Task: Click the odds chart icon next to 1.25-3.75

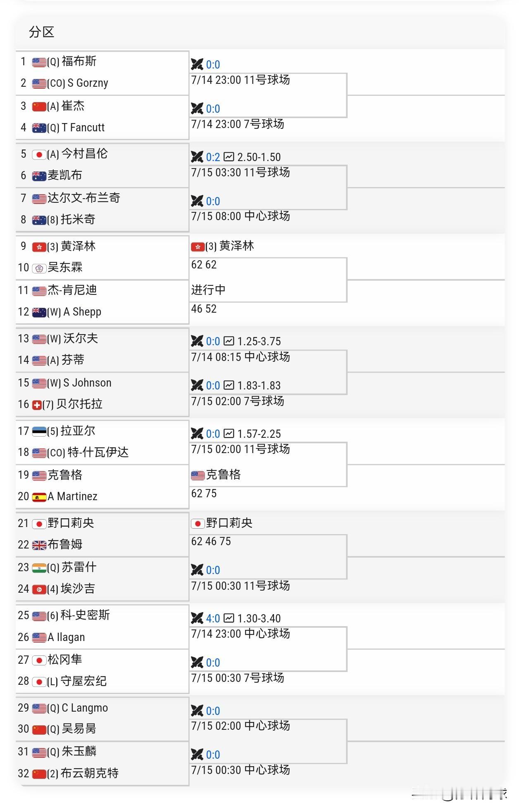Action: (229, 341)
